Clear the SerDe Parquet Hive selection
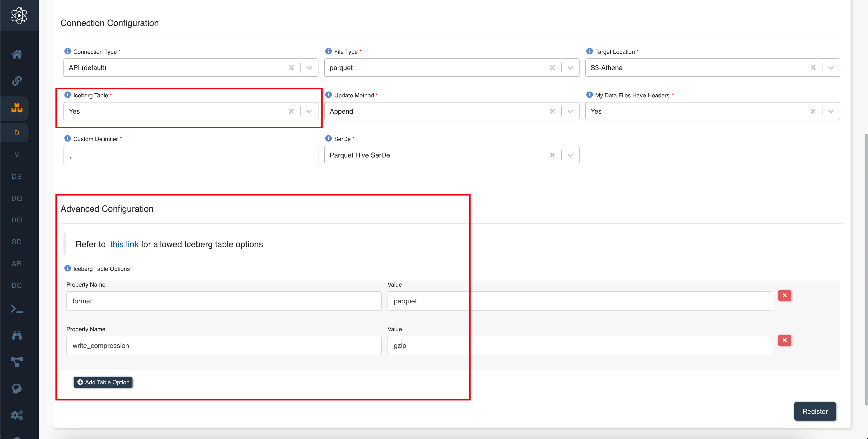Screen dimensions: 868x439 pos(552,155)
